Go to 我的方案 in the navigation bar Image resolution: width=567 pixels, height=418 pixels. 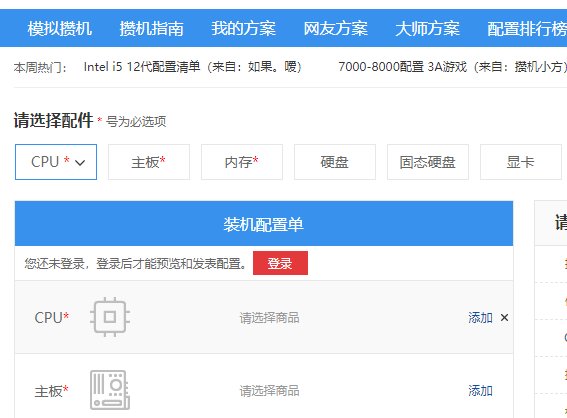tap(244, 29)
